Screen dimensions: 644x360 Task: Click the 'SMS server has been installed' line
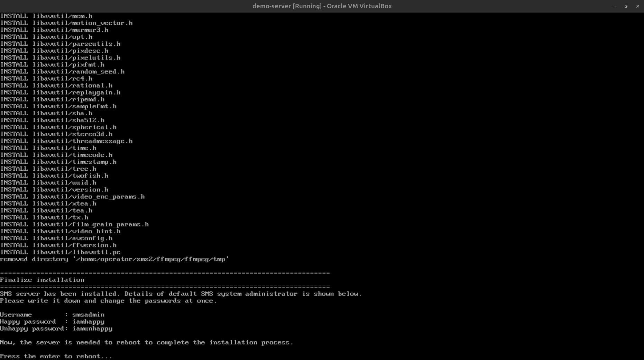pyautogui.click(x=181, y=294)
